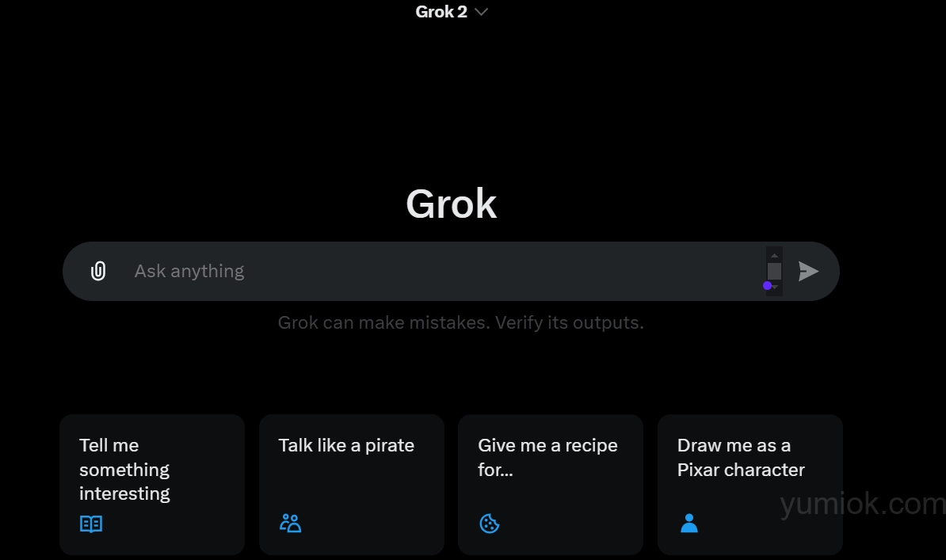946x560 pixels.
Task: Click the scrollbar thumb in input box
Action: (x=775, y=272)
